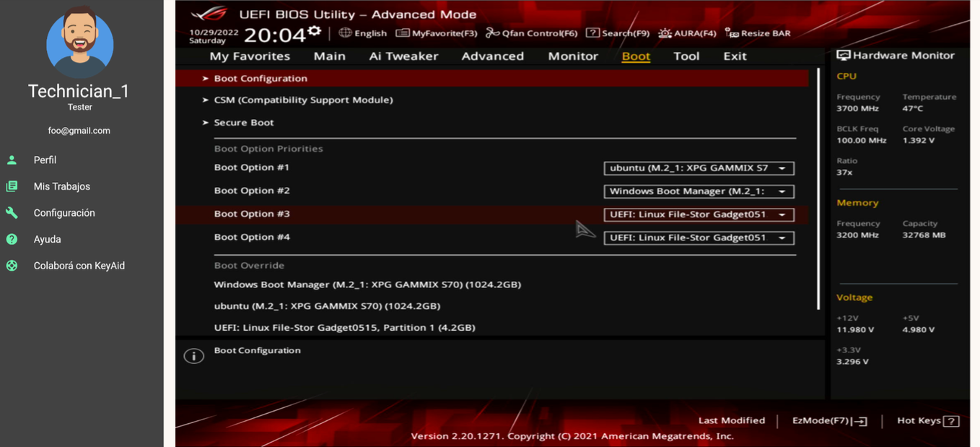Click the Resize BAR icon
980x447 pixels.
click(x=731, y=33)
